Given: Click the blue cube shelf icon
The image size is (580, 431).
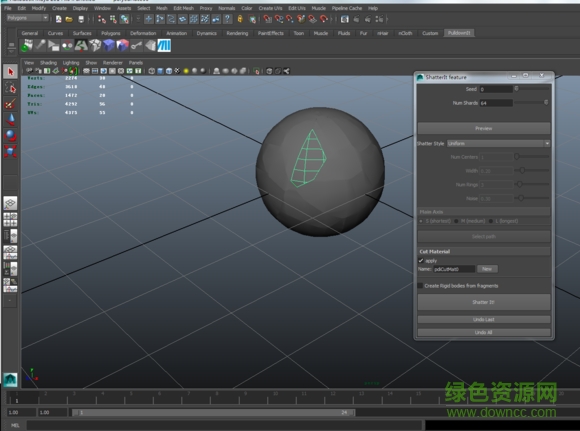Looking at the screenshot, I should pyautogui.click(x=109, y=46).
